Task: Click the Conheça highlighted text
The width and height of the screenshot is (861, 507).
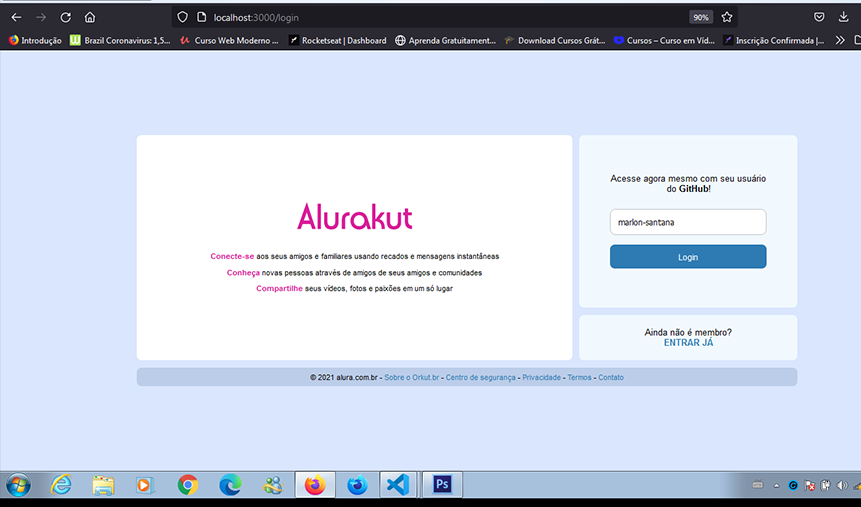Action: 243,273
